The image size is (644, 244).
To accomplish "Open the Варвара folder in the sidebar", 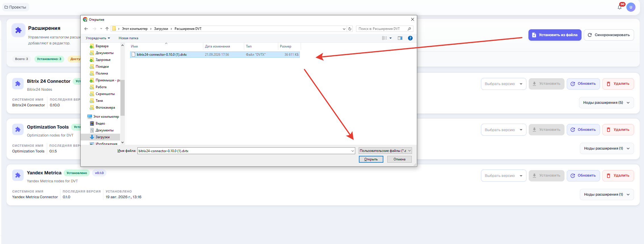I will (x=102, y=46).
